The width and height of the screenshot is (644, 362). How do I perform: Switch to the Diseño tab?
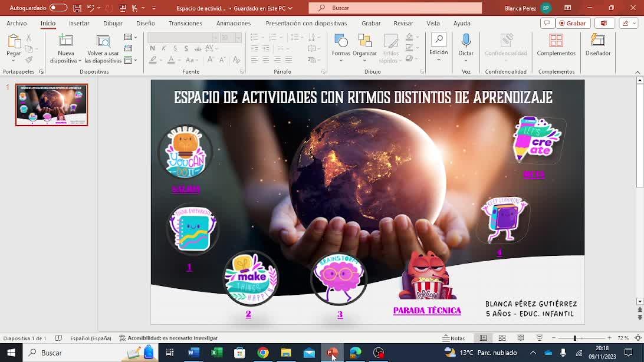(146, 24)
